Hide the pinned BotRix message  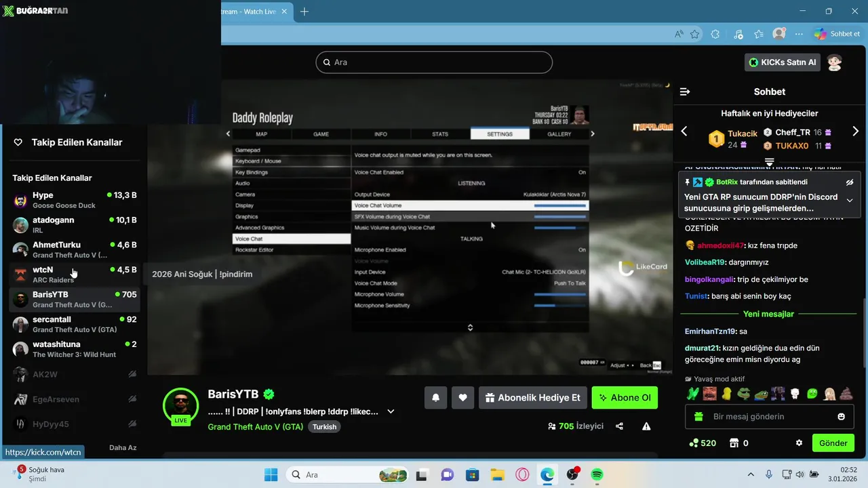[x=849, y=182]
